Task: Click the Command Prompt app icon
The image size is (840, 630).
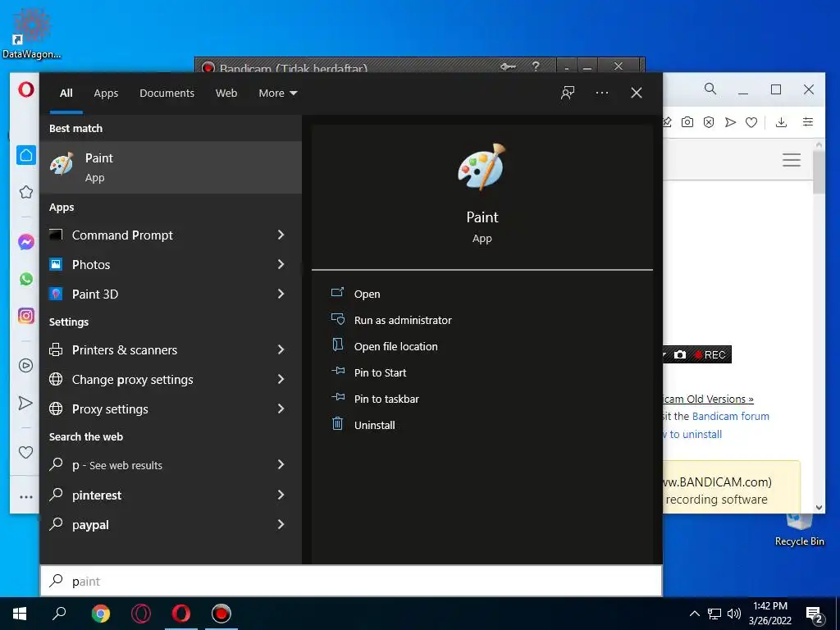Action: point(56,235)
